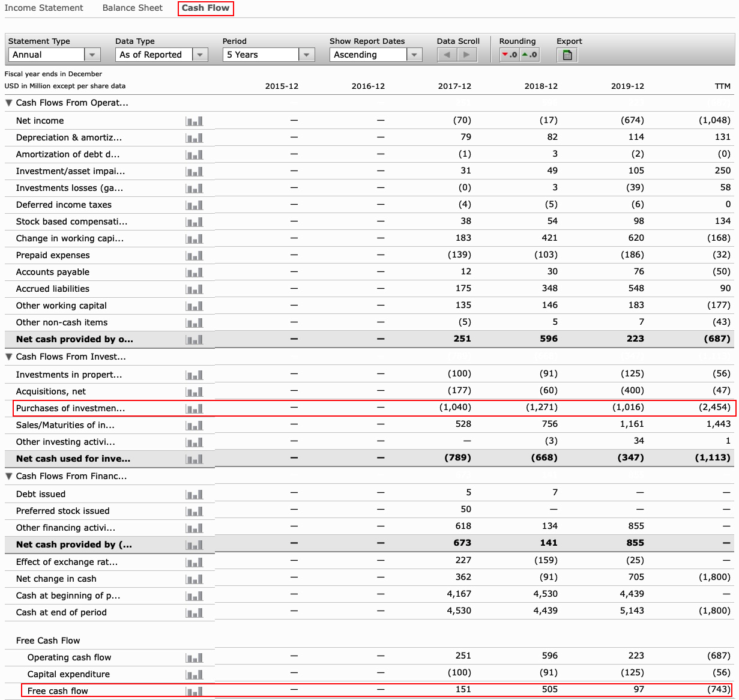Screen dimensions: 739x700
Task: Chart the Cash at end of period row
Action: (195, 613)
